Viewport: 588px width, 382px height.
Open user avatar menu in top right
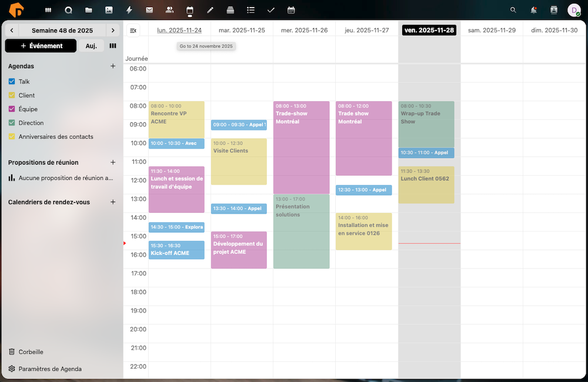pos(573,10)
